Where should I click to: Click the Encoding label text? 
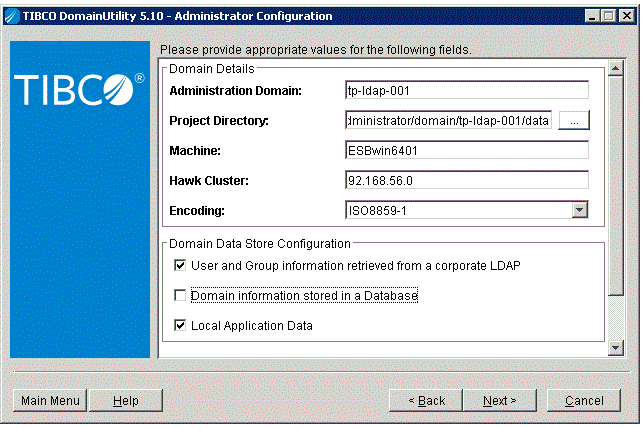pyautogui.click(x=197, y=211)
